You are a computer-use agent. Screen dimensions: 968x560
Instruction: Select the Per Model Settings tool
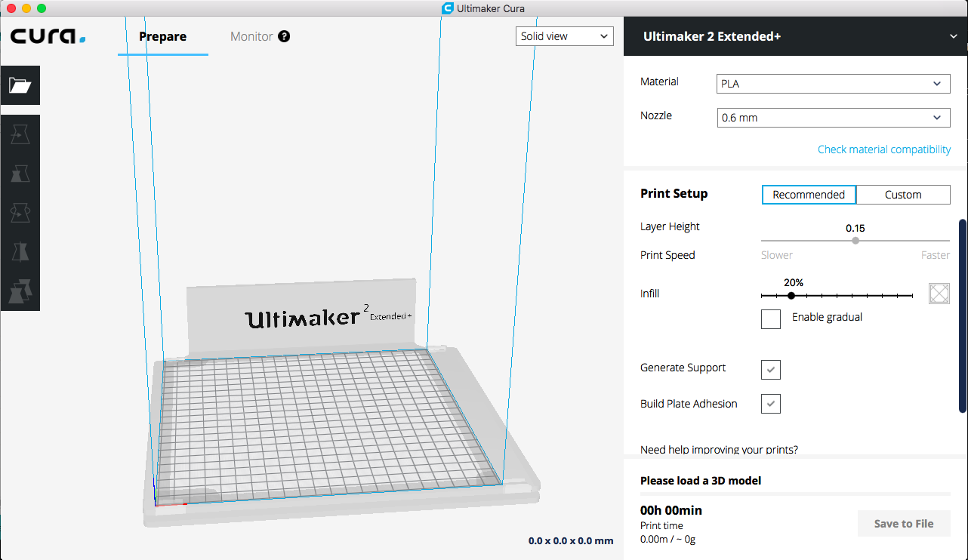[20, 291]
